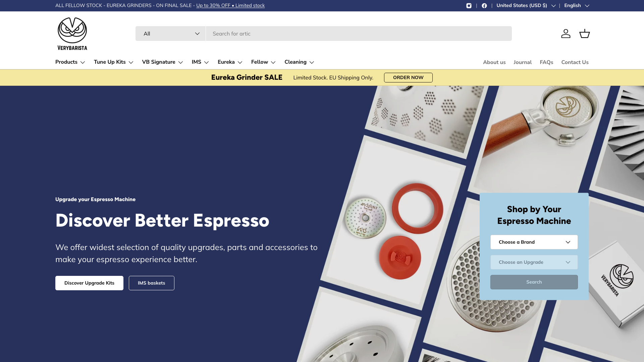This screenshot has width=644, height=362.
Task: Open the Contact Us link
Action: 575,62
